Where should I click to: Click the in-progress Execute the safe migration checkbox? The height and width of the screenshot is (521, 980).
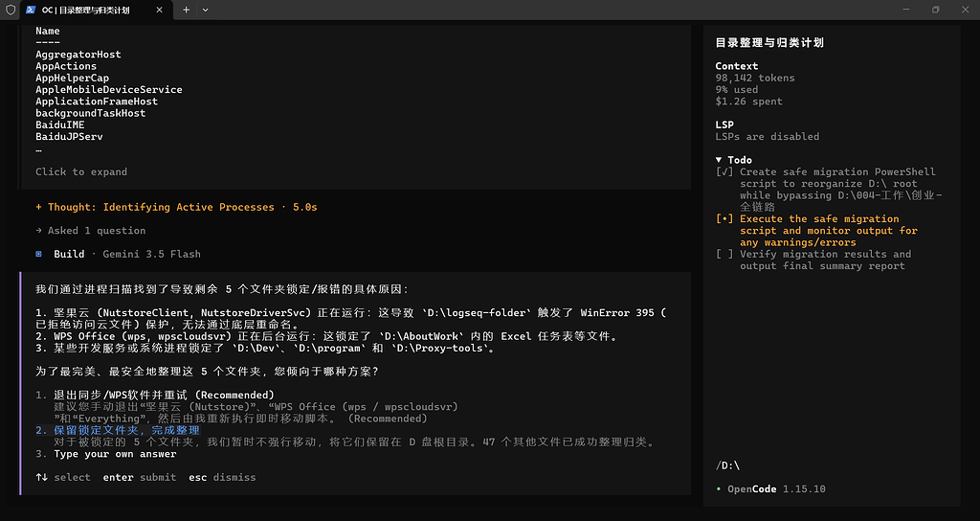[724, 219]
